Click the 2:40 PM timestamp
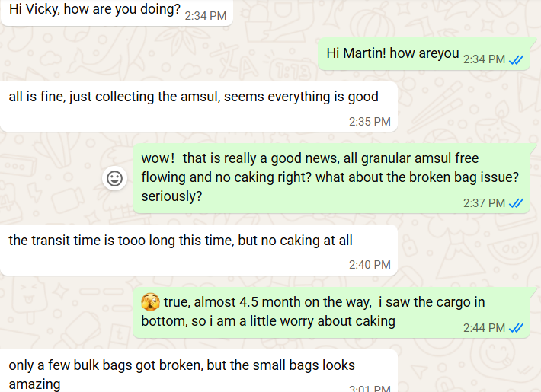541x392 pixels. (x=370, y=265)
